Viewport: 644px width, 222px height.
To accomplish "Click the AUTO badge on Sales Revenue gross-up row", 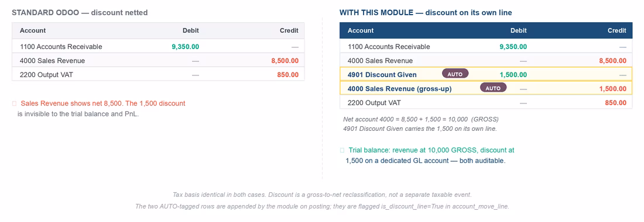I will (x=494, y=88).
